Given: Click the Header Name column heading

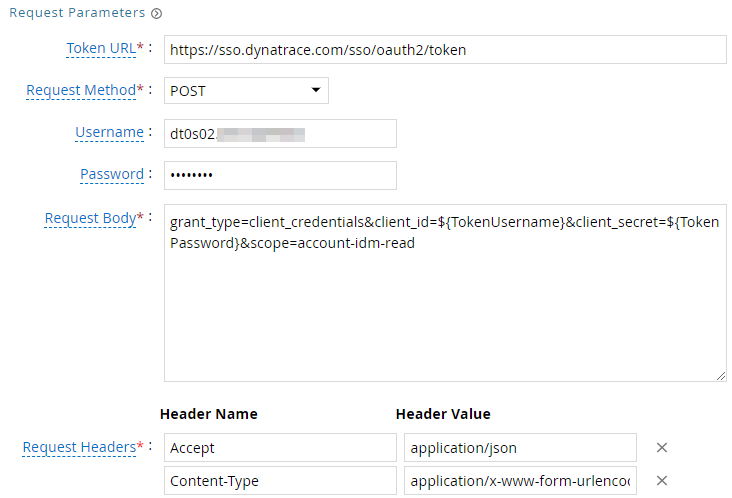Looking at the screenshot, I should tap(209, 414).
